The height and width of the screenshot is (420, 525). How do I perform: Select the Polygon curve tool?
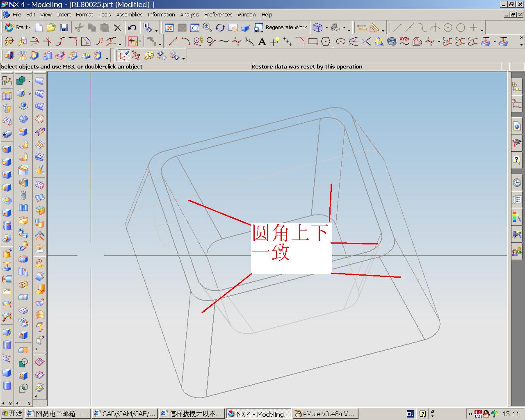click(326, 41)
